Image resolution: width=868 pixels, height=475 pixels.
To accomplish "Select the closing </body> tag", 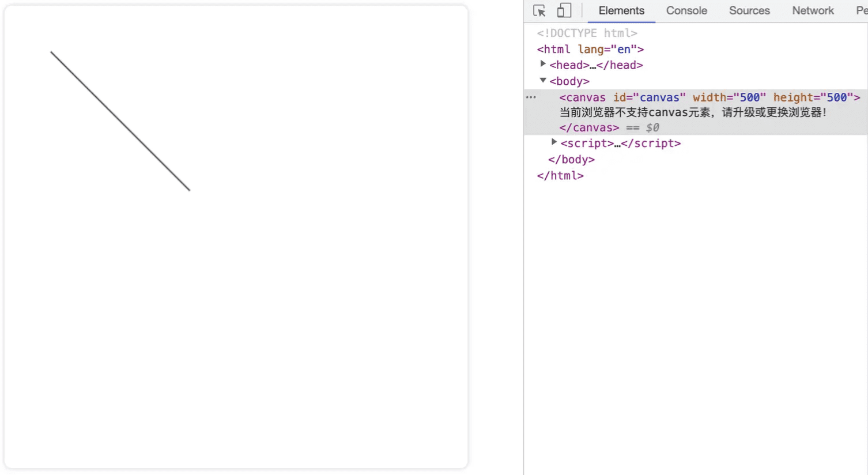I will [x=571, y=160].
